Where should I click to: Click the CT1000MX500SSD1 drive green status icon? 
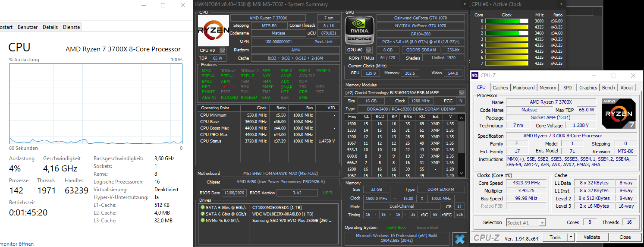click(x=202, y=207)
